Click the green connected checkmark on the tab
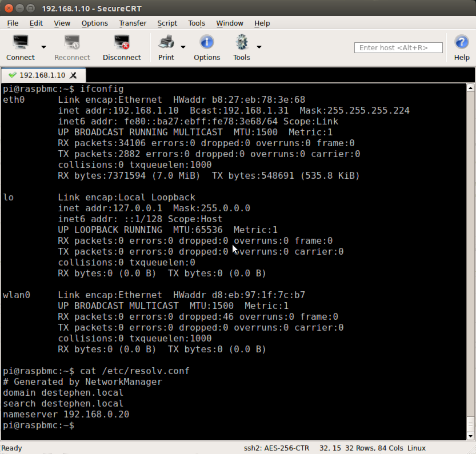 pos(12,75)
